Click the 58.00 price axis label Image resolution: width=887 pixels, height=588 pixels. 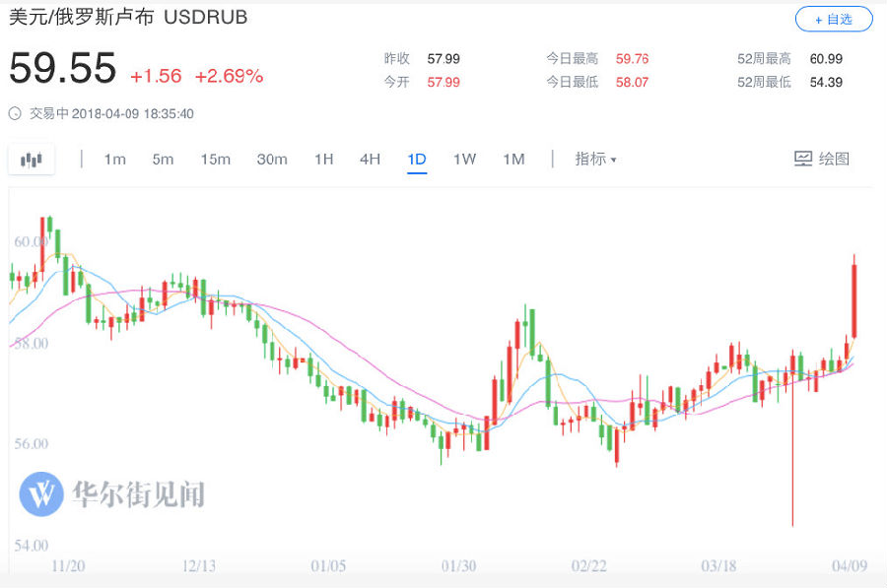[32, 343]
